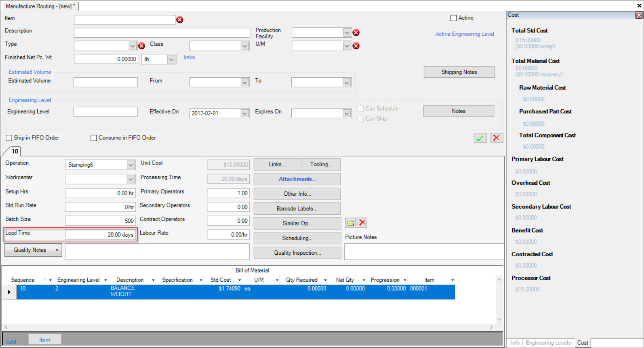Enable the Active checkbox
644x348 pixels.
(453, 18)
